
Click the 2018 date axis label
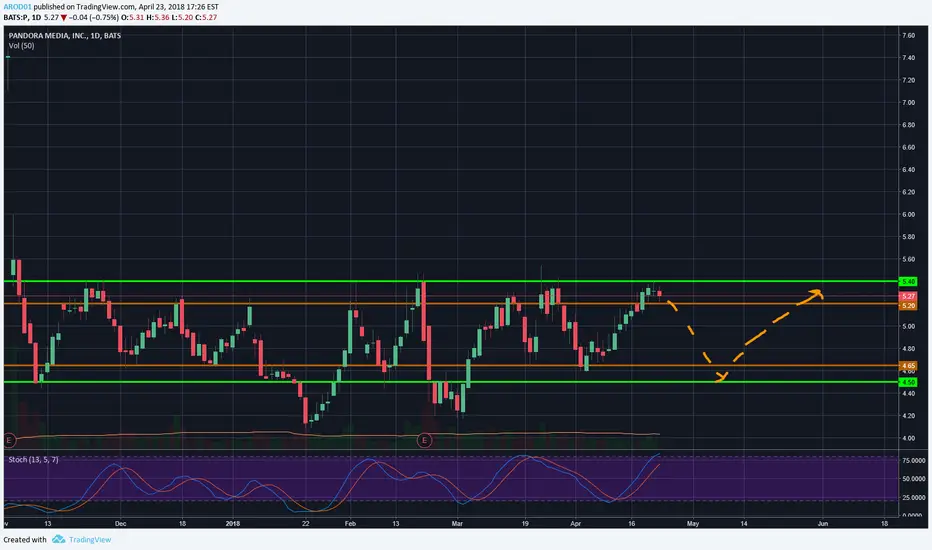click(233, 524)
